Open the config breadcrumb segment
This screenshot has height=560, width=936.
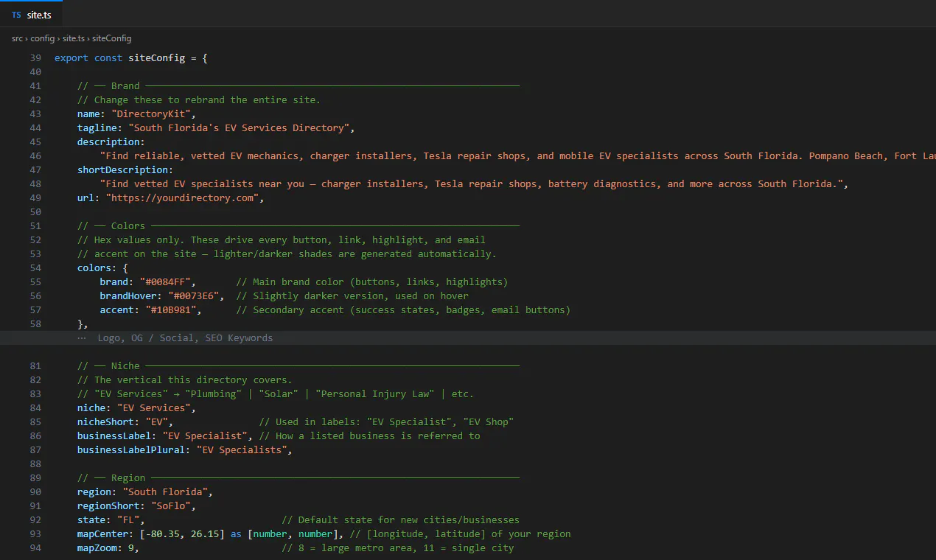[x=43, y=38]
